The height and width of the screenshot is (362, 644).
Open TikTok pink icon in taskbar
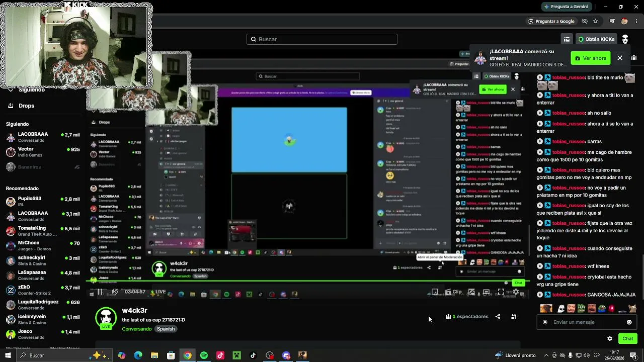point(220,355)
